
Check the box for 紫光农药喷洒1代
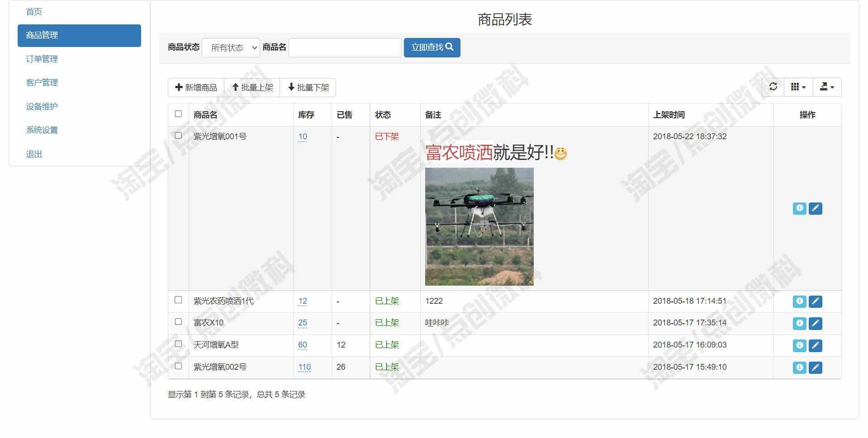click(178, 300)
